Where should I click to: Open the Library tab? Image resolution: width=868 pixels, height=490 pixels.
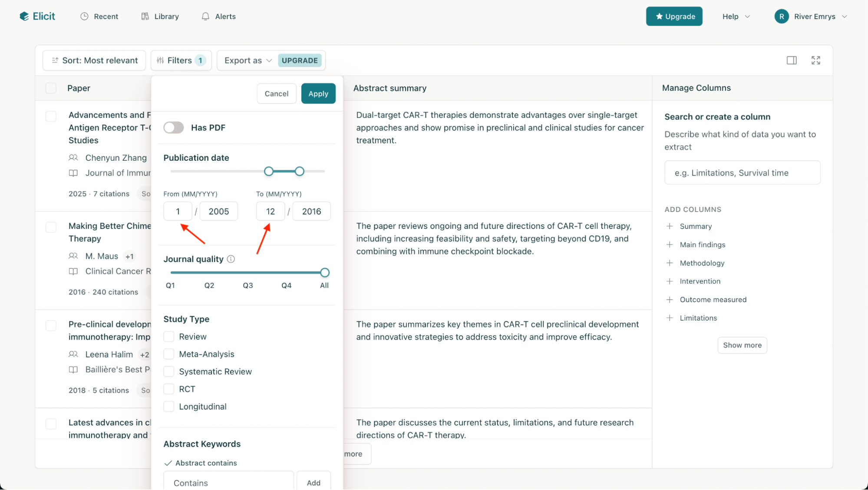160,17
